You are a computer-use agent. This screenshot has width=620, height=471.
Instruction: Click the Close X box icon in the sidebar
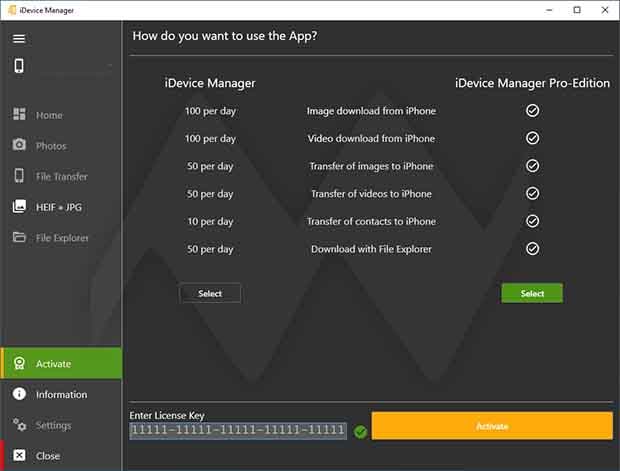coord(19,455)
